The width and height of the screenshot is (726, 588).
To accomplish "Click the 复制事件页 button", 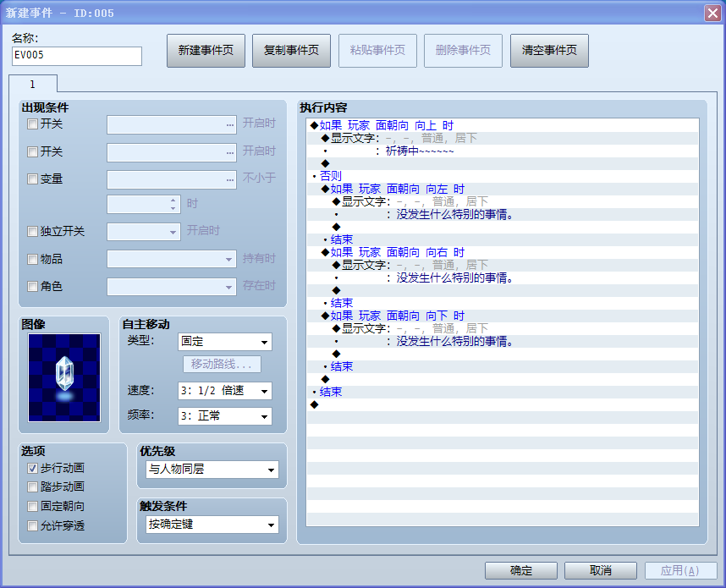I will [x=291, y=51].
